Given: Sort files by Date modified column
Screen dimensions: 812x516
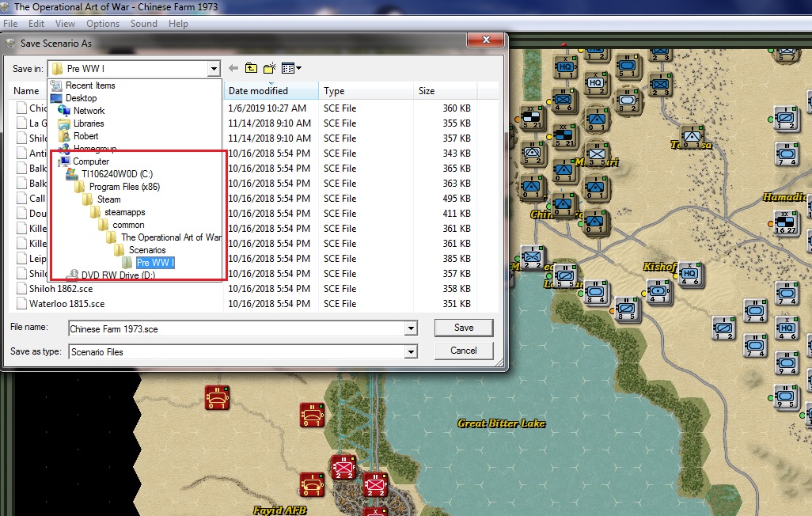Looking at the screenshot, I should 271,91.
